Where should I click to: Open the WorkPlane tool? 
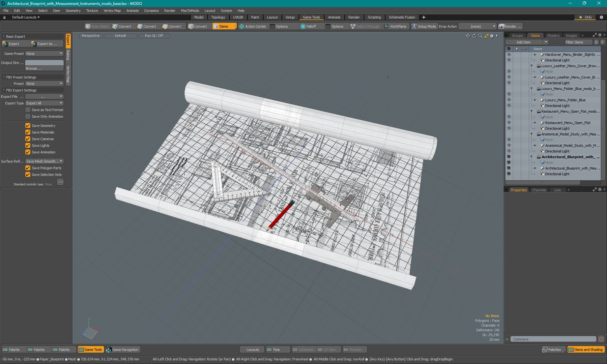click(x=395, y=26)
